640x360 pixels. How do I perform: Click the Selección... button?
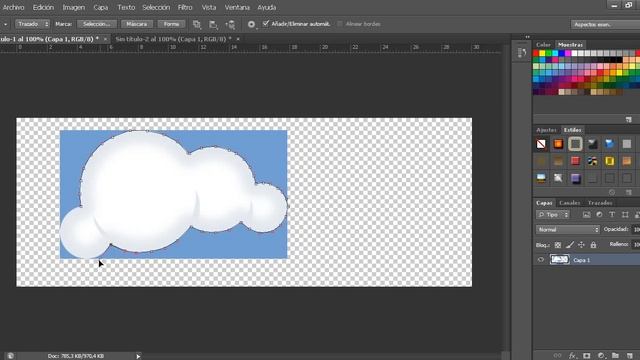tap(97, 24)
